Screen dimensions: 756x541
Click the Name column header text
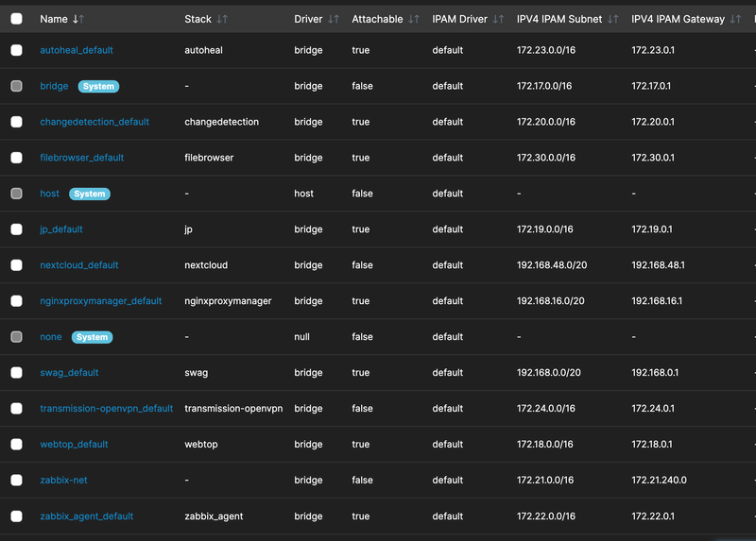point(54,19)
